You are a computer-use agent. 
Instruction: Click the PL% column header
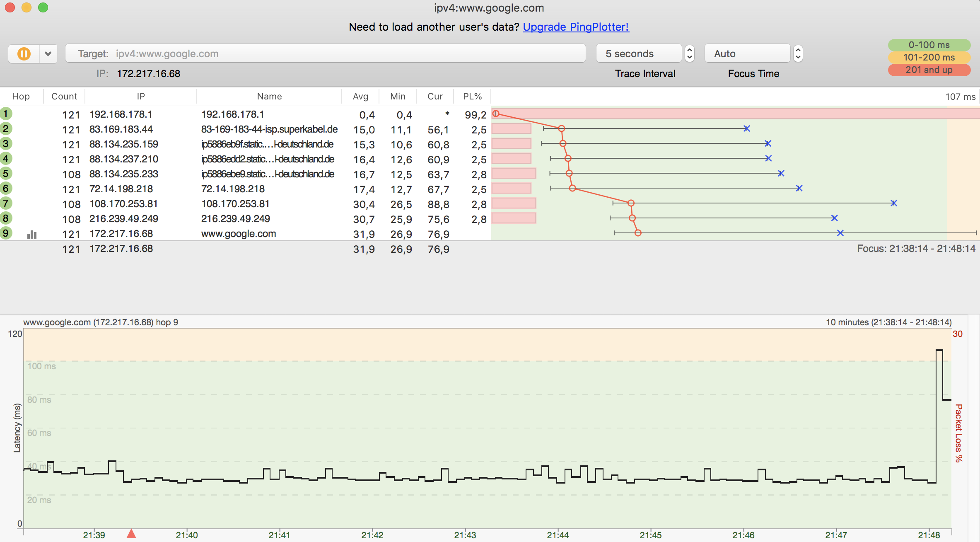point(472,96)
